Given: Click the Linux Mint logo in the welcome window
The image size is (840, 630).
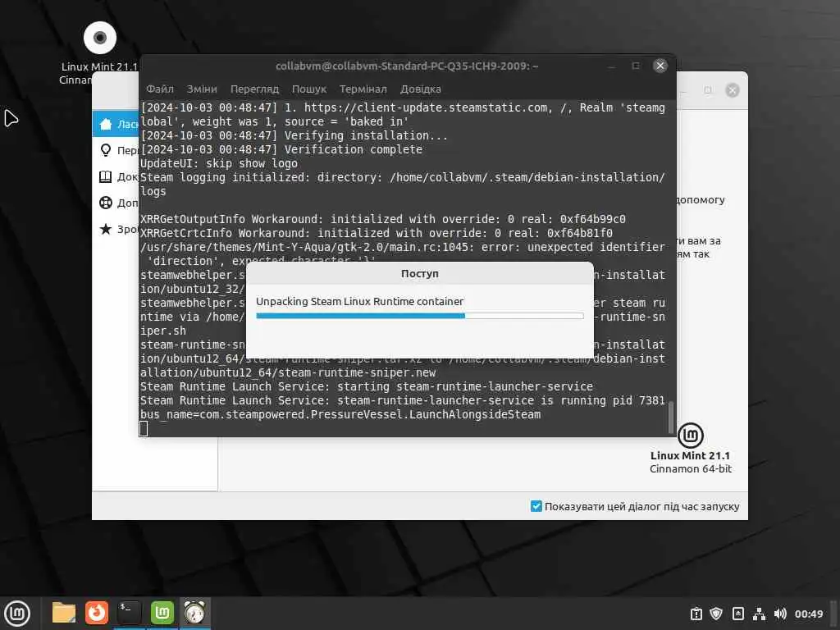Looking at the screenshot, I should 691,435.
